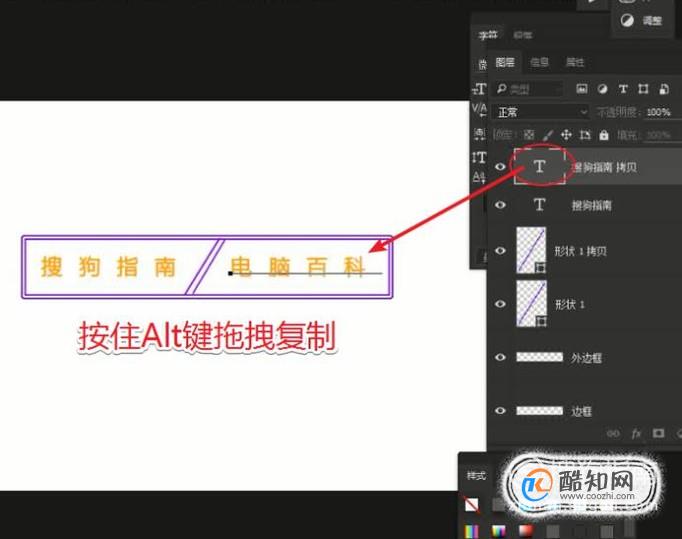This screenshot has height=539, width=682.
Task: Click the smart object filter icon
Action: 664,89
